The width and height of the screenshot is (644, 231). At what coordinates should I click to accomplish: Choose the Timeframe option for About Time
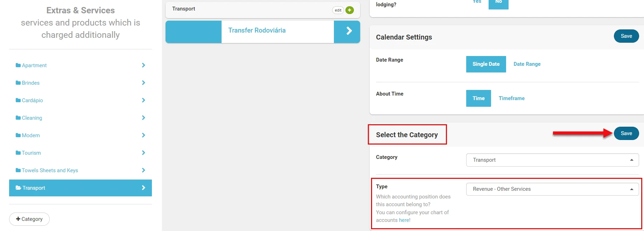(x=511, y=98)
